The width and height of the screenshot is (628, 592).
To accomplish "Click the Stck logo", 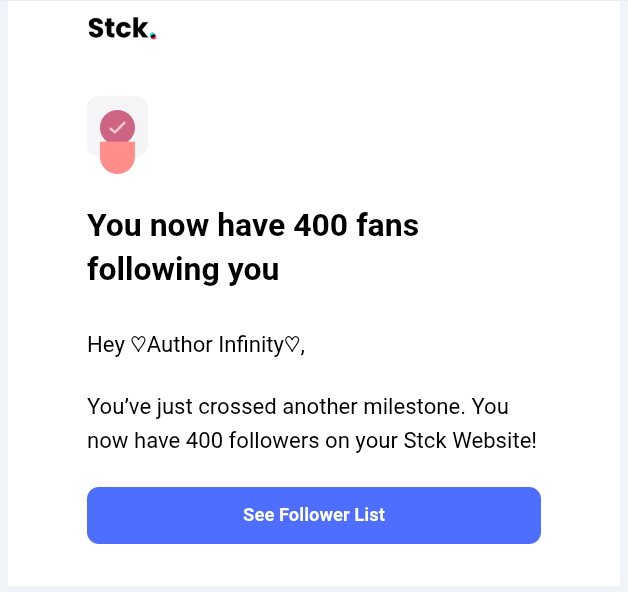I will (x=118, y=28).
